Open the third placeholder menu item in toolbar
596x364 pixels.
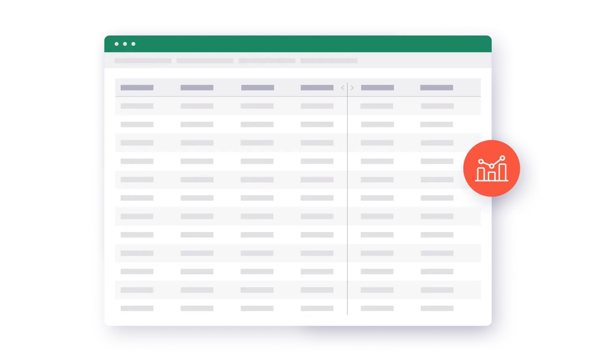(x=266, y=61)
